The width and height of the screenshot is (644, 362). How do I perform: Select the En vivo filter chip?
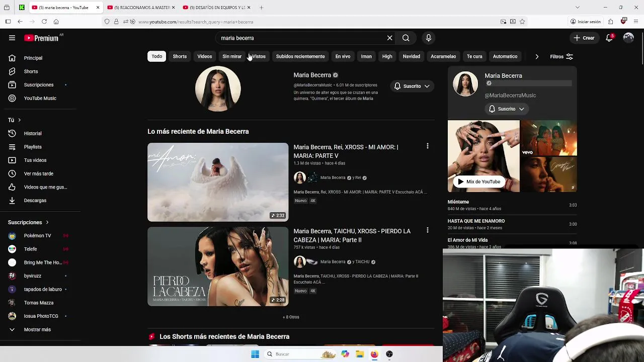pyautogui.click(x=343, y=56)
